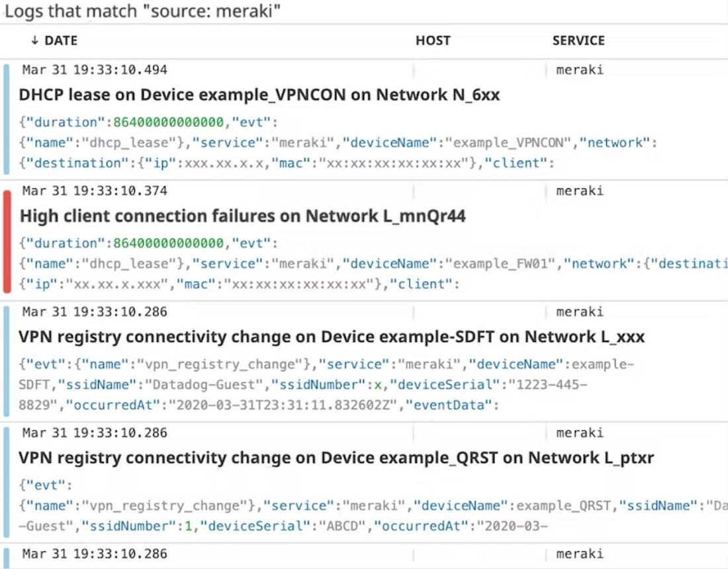Click the meraki service tag on the first log
728x569 pixels.
580,69
